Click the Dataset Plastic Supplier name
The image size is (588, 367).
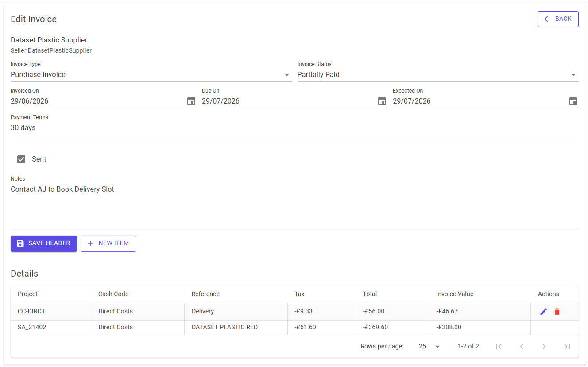(49, 40)
